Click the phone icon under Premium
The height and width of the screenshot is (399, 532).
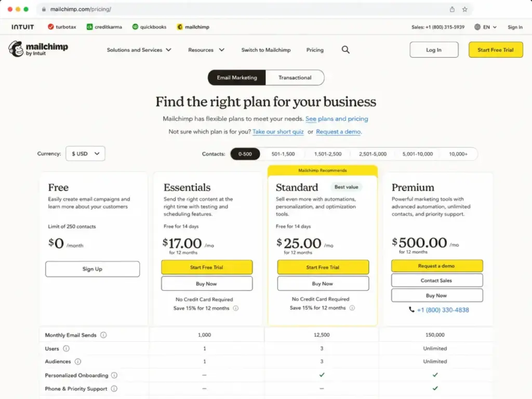(411, 310)
